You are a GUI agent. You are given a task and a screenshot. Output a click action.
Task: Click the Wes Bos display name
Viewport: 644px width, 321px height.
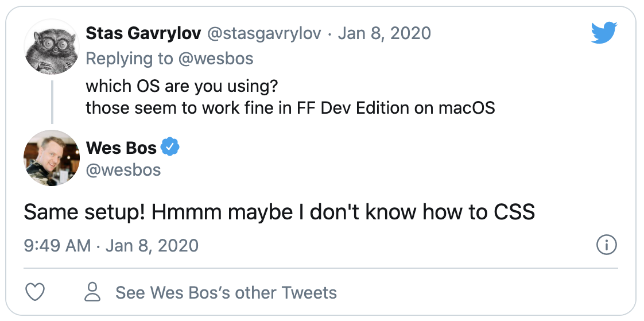(121, 148)
